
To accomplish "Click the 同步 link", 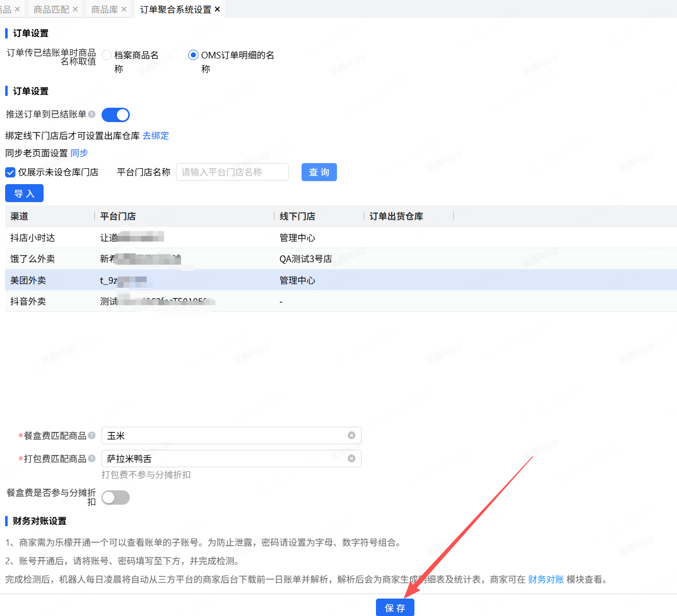I will [79, 153].
